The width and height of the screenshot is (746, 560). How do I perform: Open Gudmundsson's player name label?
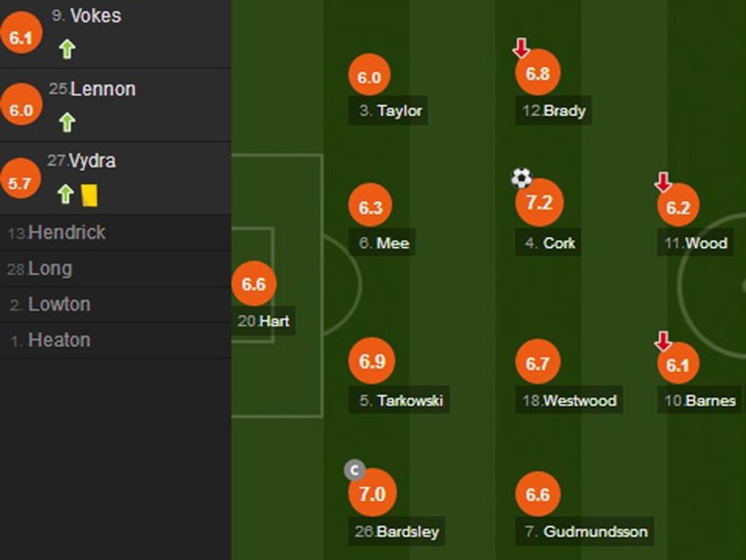coord(585,532)
